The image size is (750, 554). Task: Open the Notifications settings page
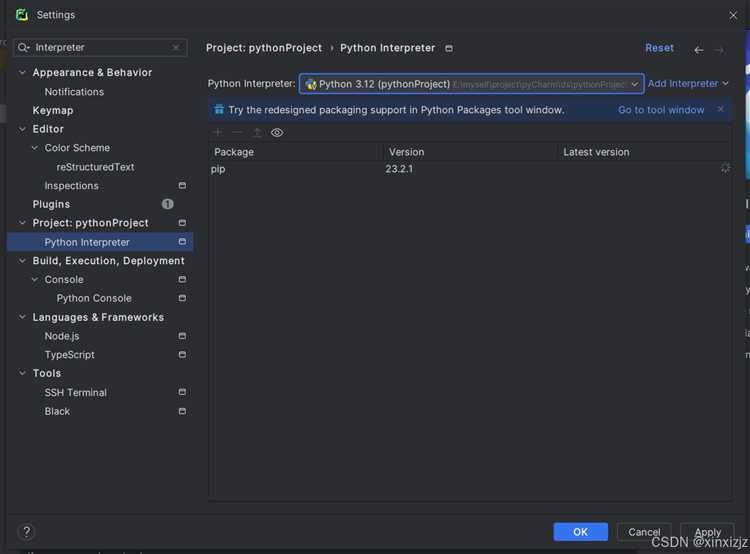pos(74,91)
